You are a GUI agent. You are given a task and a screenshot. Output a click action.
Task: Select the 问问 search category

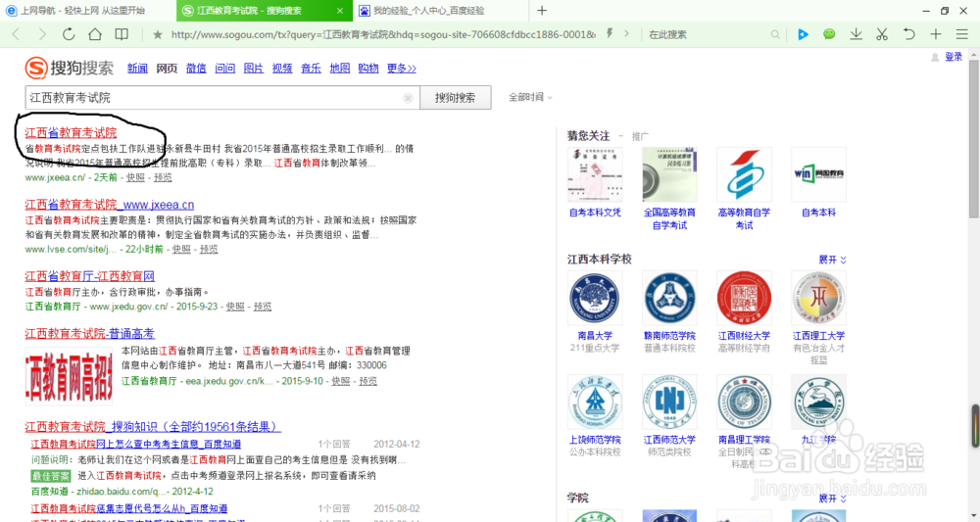pos(225,68)
